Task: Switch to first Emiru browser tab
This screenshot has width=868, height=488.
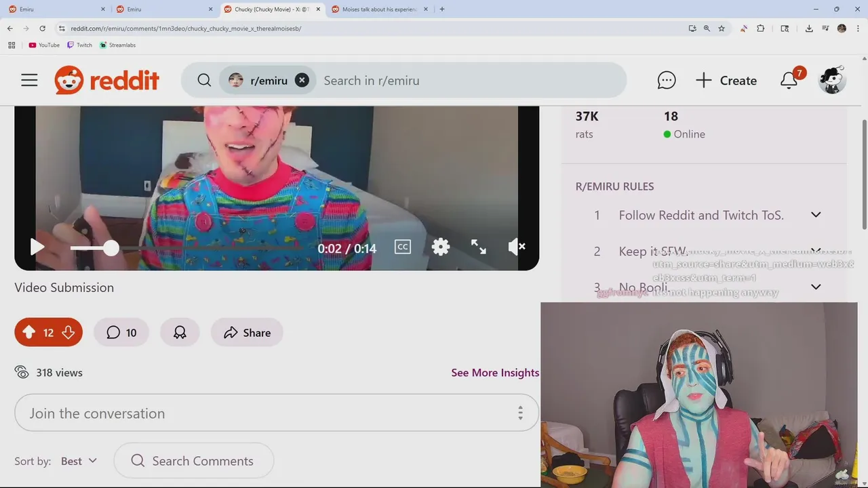Action: 58,9
